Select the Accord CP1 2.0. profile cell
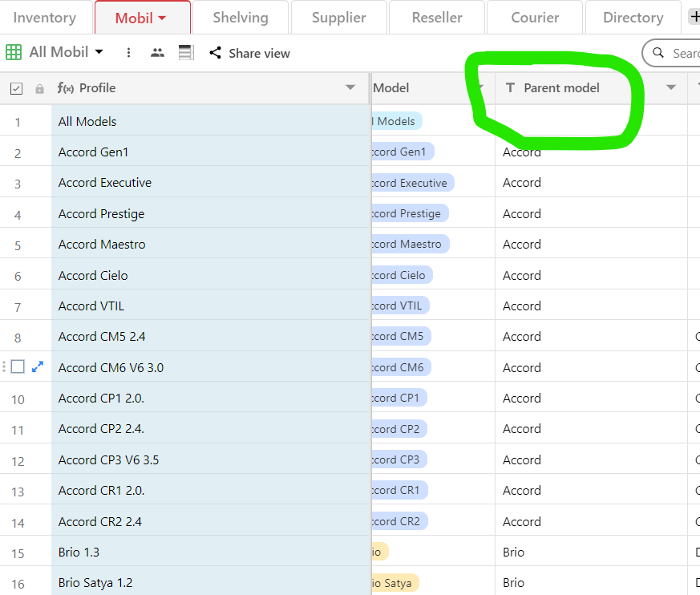Viewport: 700px width, 595px height. [211, 397]
